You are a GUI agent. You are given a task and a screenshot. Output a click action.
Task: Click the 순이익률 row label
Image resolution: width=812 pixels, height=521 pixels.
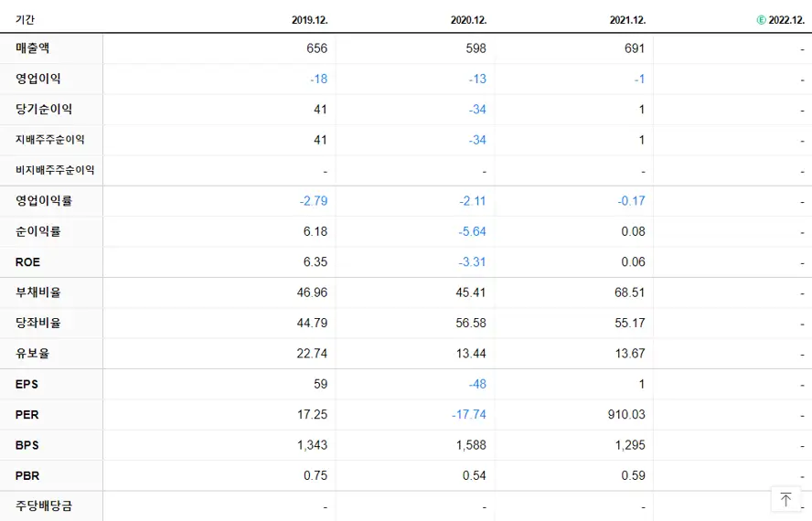tap(38, 231)
